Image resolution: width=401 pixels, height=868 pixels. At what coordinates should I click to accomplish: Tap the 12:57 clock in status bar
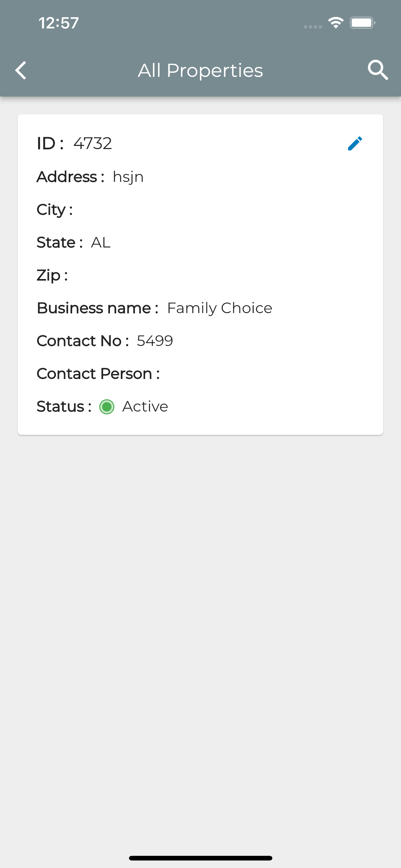point(59,23)
